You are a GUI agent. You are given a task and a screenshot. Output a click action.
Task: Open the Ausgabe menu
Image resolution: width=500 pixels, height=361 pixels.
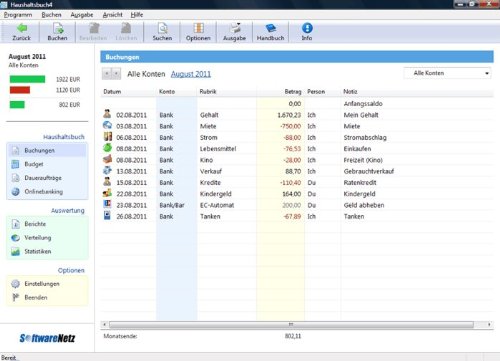pos(82,15)
